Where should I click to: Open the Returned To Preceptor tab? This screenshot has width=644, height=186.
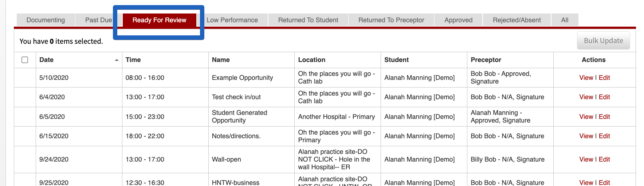coord(391,20)
